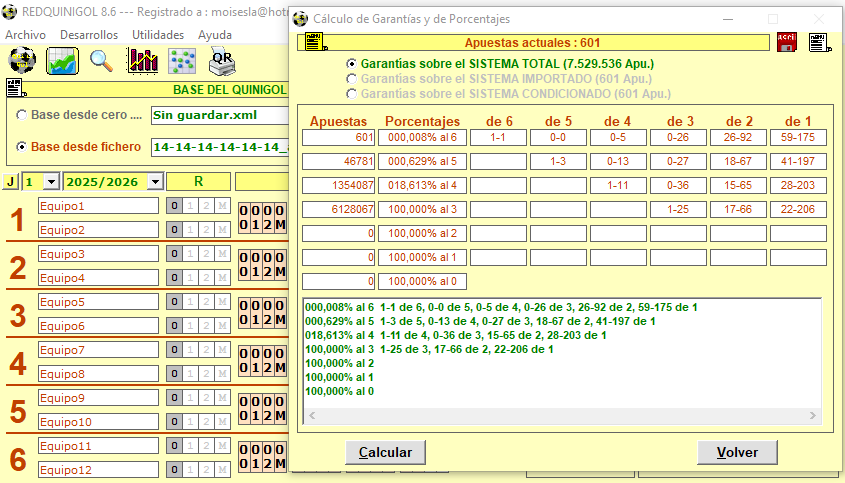Open the green area chart tool
The height and width of the screenshot is (483, 845).
tap(63, 60)
